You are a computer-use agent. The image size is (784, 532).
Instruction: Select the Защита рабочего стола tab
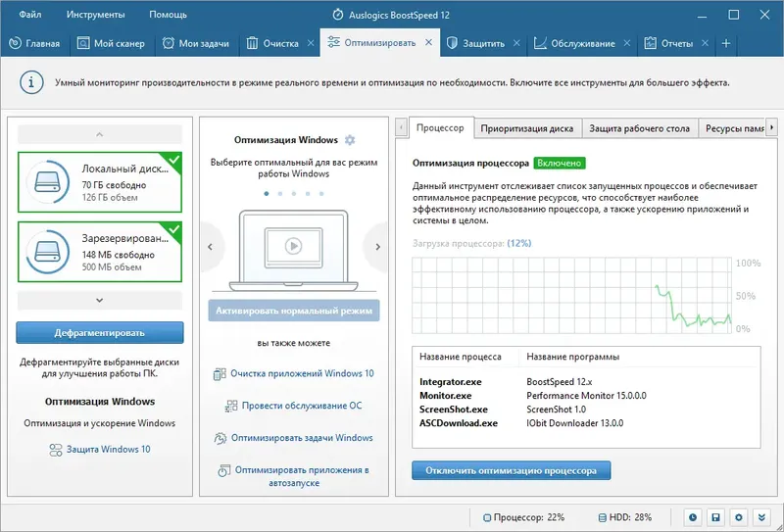coord(640,128)
